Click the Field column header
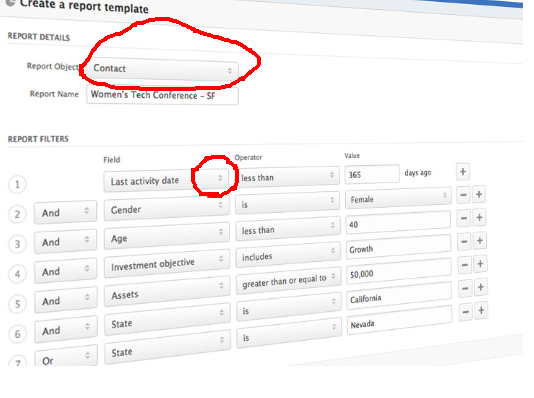Screen dimensions: 534x398 [112, 160]
